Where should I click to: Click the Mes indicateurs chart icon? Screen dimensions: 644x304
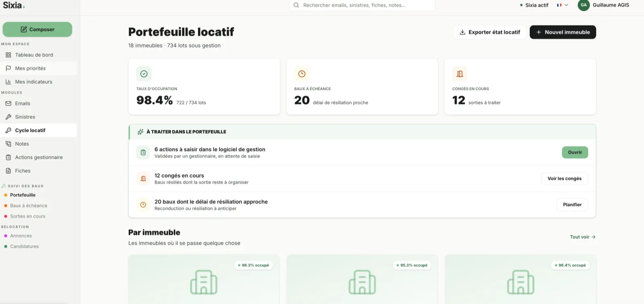pos(8,82)
